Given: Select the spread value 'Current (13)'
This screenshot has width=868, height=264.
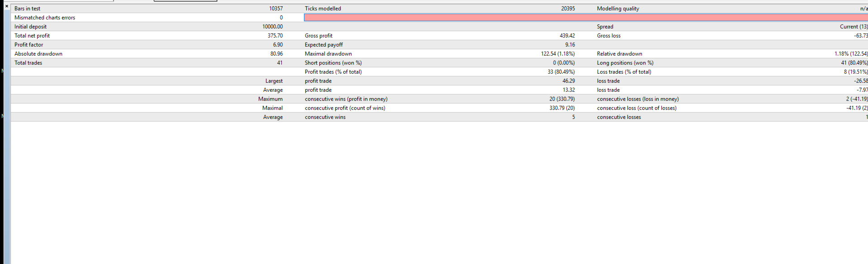Looking at the screenshot, I should [854, 27].
